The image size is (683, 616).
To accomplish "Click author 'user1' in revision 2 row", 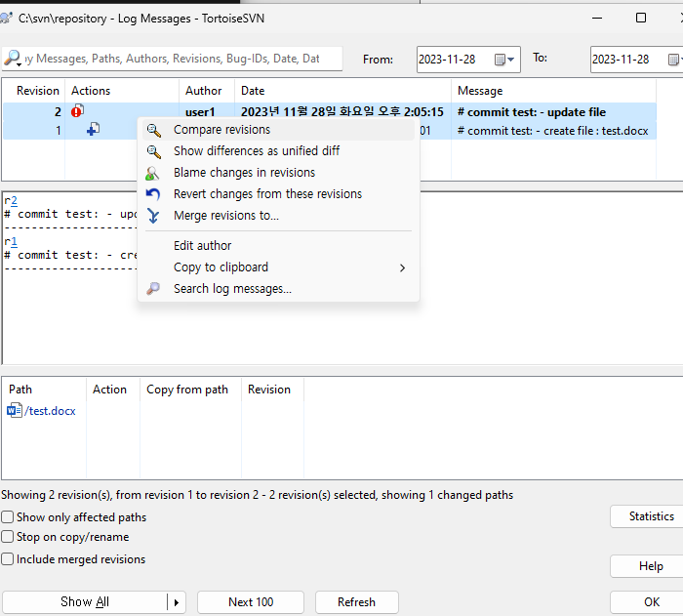I will pos(200,112).
